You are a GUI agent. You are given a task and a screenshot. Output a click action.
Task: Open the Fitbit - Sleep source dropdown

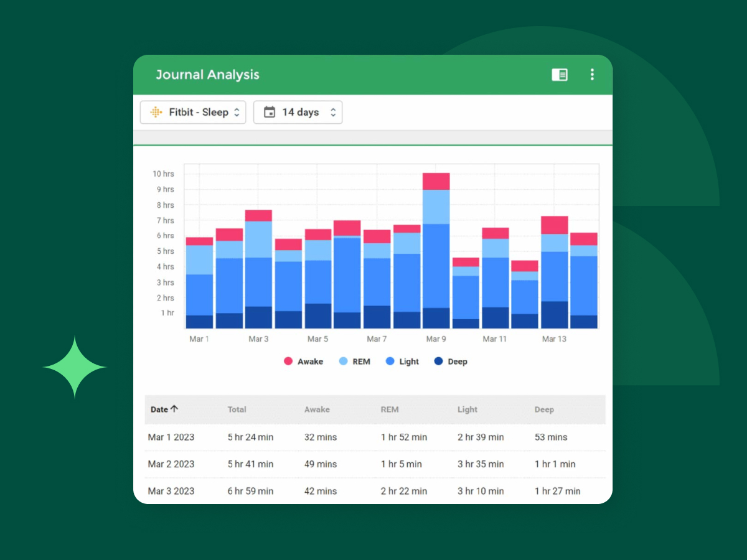[193, 112]
